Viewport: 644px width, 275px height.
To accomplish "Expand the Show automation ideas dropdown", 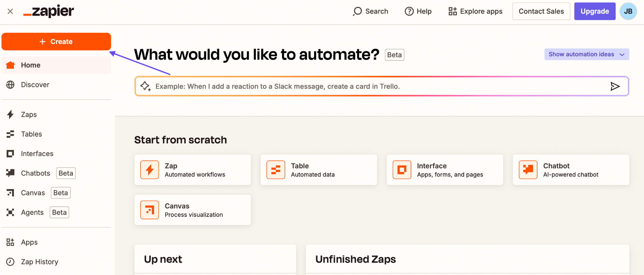I will point(587,54).
